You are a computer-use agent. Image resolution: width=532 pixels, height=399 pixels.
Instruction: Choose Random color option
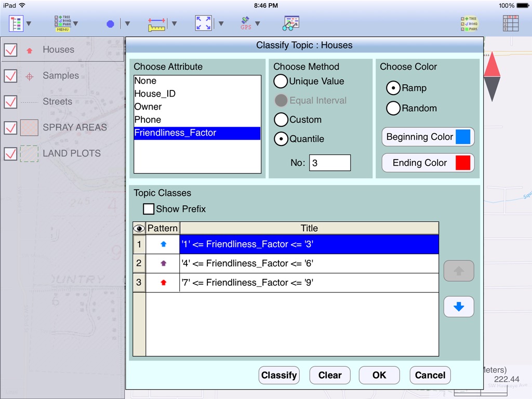point(393,108)
